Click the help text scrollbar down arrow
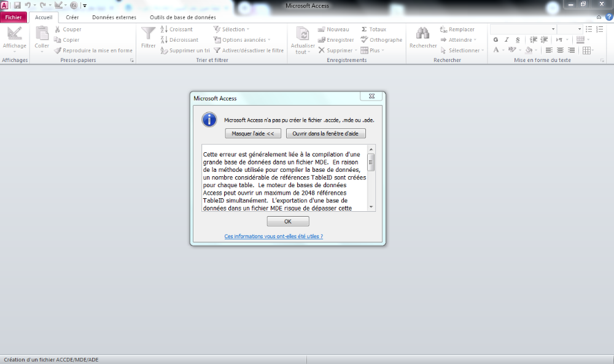 (371, 207)
